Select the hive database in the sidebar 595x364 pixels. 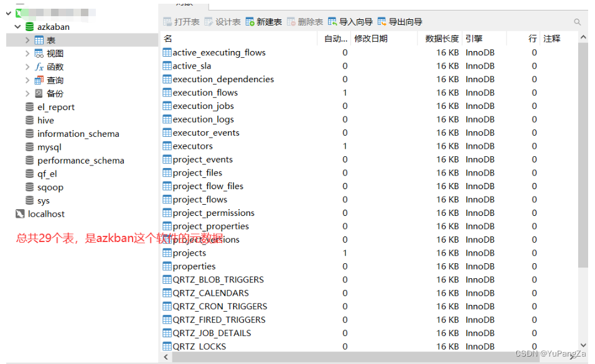(47, 119)
